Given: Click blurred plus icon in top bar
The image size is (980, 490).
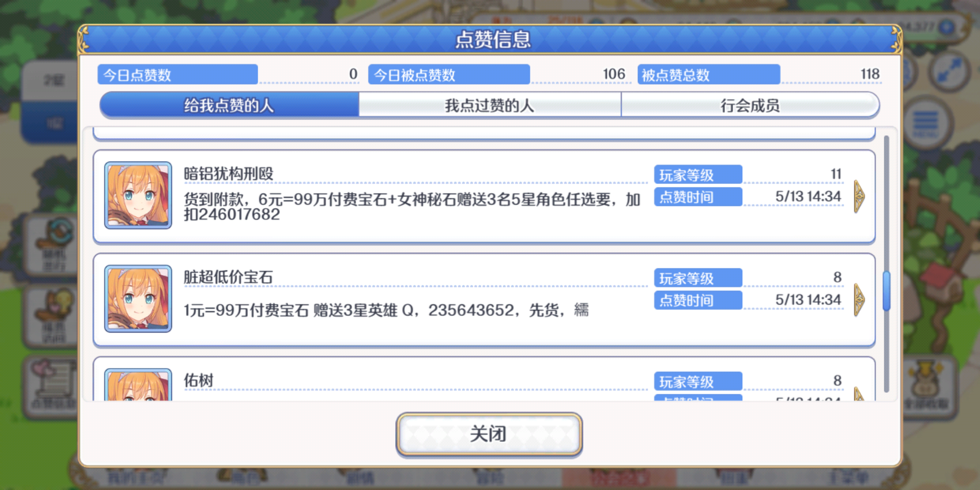Looking at the screenshot, I should tap(946, 27).
